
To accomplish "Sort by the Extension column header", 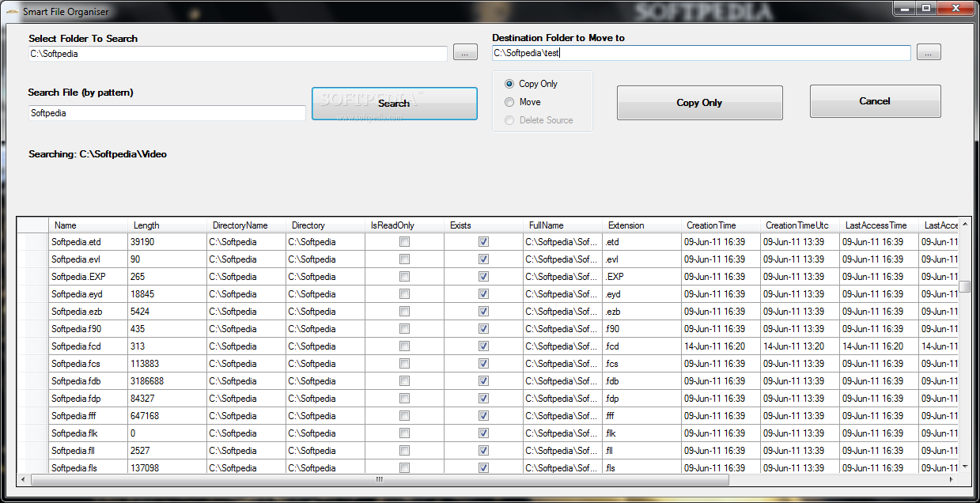I will point(641,225).
